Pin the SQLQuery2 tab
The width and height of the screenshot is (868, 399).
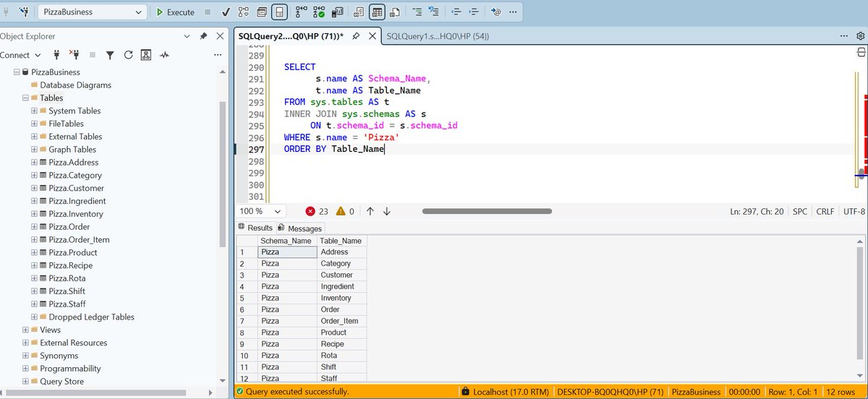click(356, 36)
